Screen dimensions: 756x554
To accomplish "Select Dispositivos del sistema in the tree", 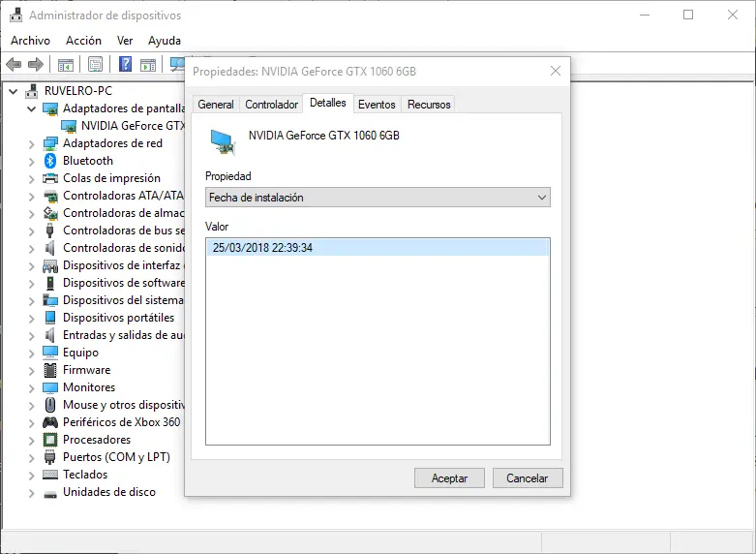I will [x=123, y=300].
